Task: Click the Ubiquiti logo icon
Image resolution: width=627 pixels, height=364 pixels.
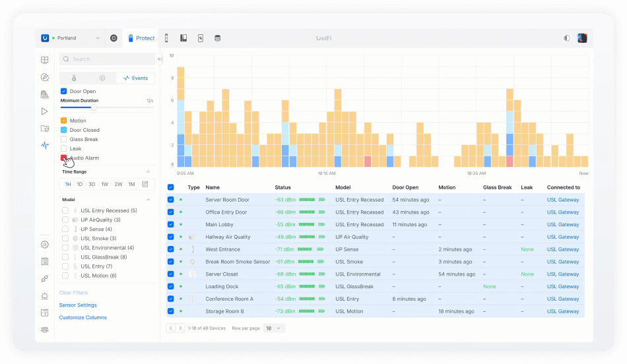Action: tap(45, 38)
